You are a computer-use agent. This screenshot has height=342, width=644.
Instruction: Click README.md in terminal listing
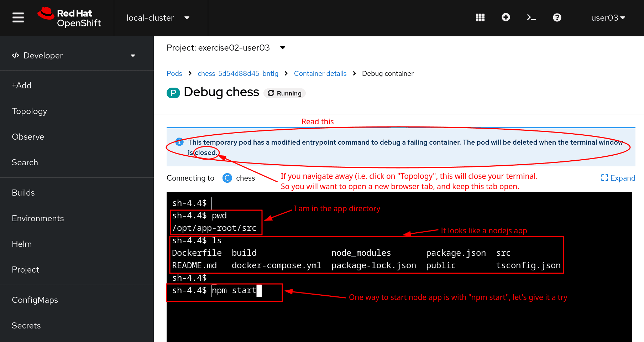click(x=194, y=265)
